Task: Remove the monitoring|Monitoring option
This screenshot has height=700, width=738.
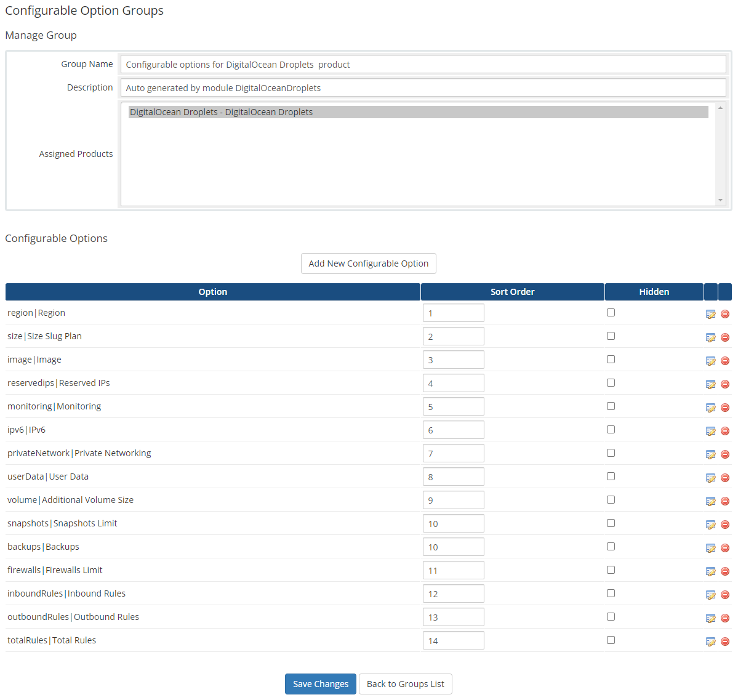Action: coord(725,407)
